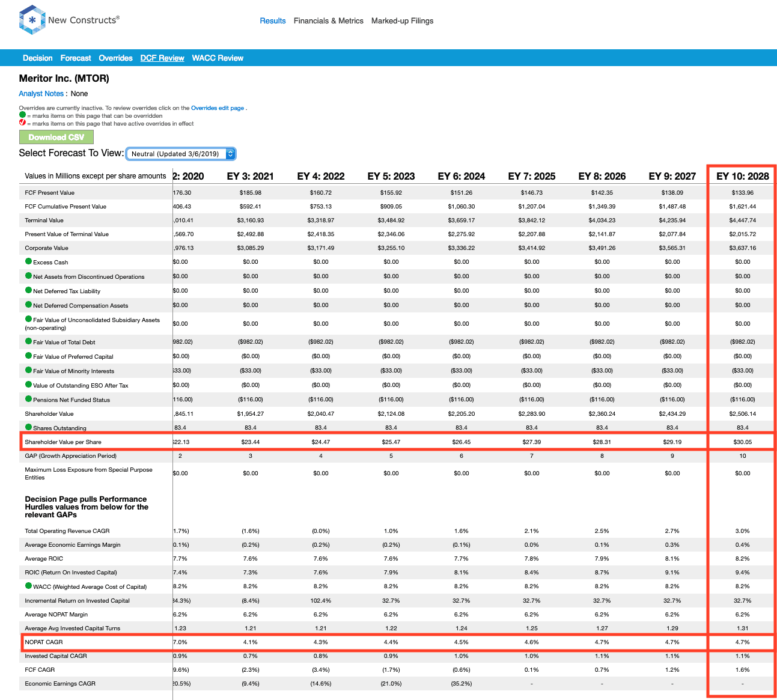Image resolution: width=777 pixels, height=700 pixels.
Task: Click green dot beside Net Assets from Discontinued Operations
Action: tap(28, 276)
